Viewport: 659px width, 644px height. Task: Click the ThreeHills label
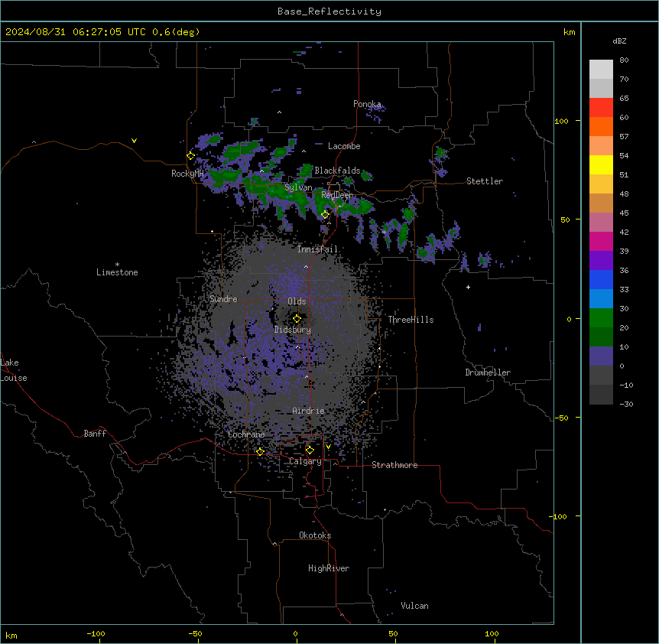(x=411, y=320)
